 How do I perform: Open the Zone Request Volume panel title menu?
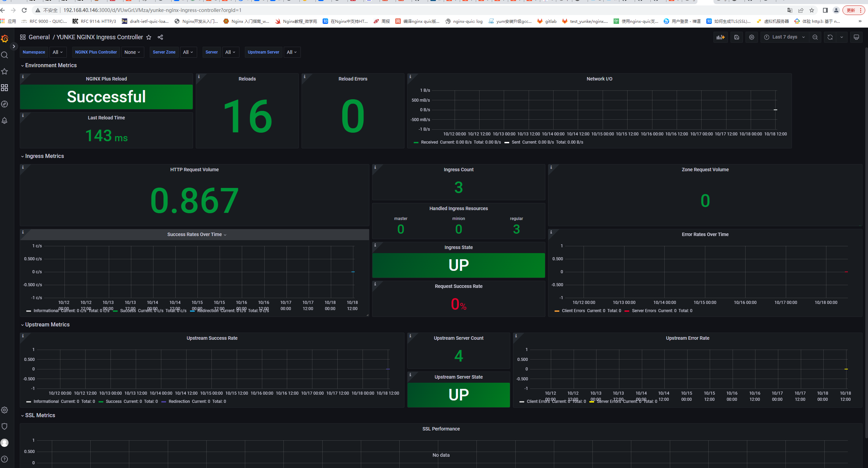click(x=705, y=170)
